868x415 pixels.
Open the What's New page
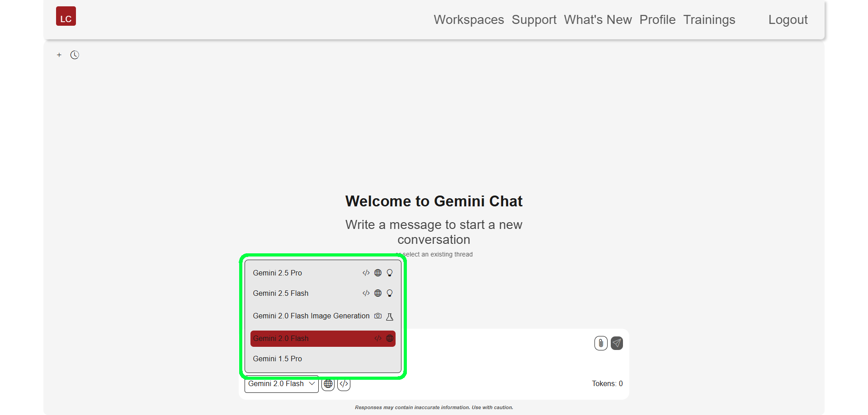598,20
